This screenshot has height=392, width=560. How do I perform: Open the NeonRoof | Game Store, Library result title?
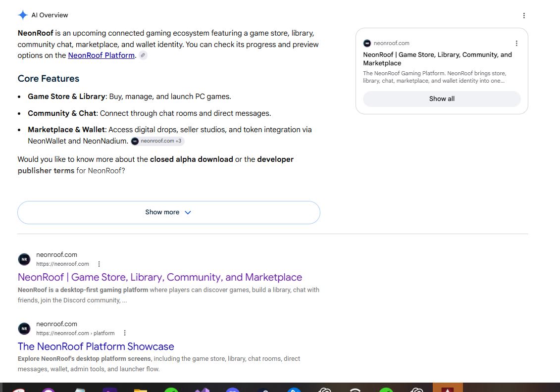(160, 277)
